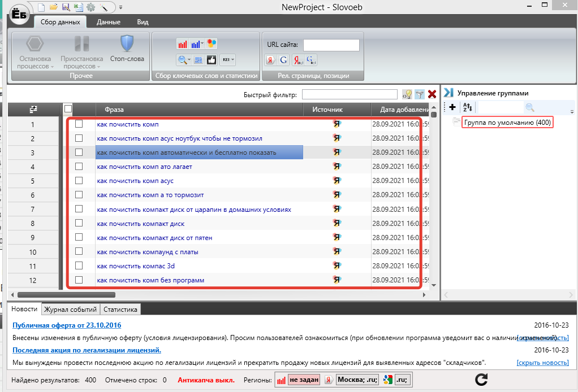Image resolution: width=578 pixels, height=392 pixels.
Task: Open the blue bar chart dropdown
Action: pos(197,44)
